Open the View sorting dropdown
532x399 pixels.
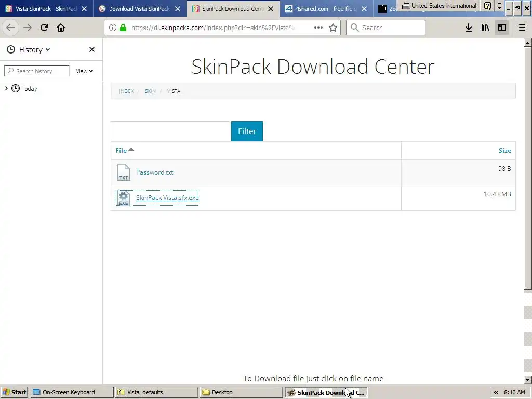point(85,71)
